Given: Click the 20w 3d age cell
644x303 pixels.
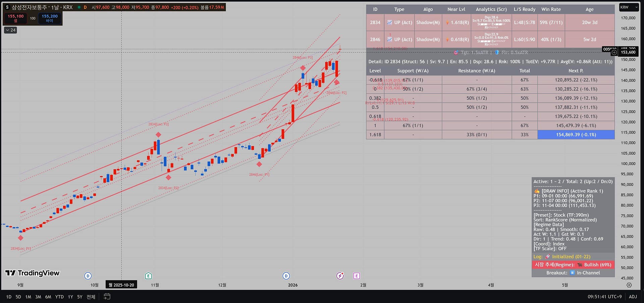Looking at the screenshot, I should [x=590, y=22].
